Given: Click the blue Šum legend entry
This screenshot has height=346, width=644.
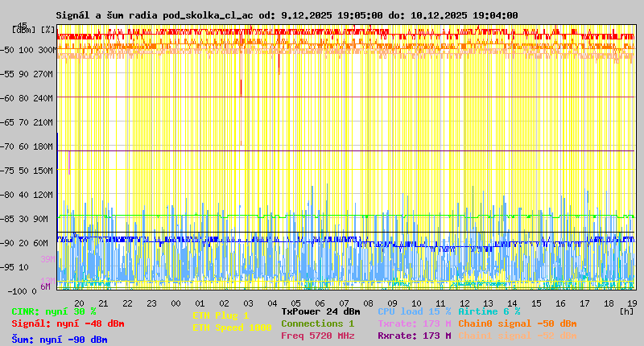Looking at the screenshot, I should point(60,339).
